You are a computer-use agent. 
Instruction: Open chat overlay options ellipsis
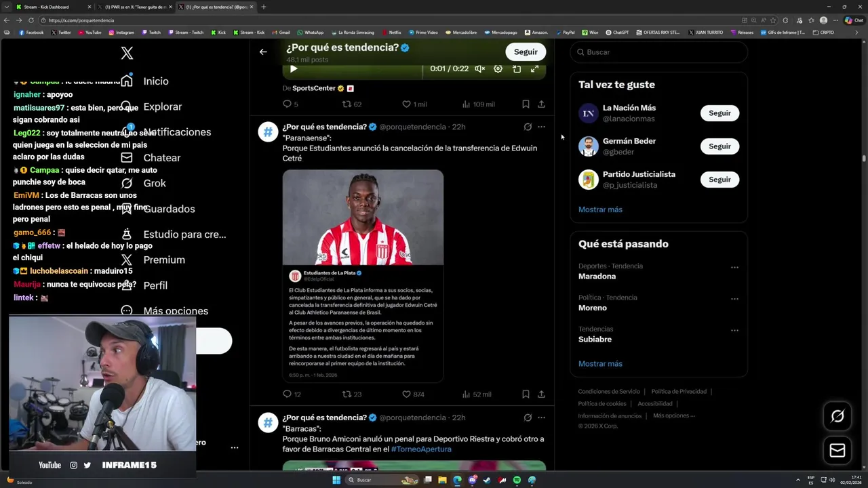tap(234, 447)
